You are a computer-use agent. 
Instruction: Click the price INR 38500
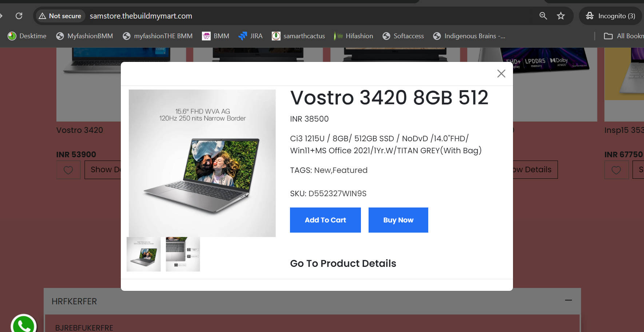coord(309,119)
